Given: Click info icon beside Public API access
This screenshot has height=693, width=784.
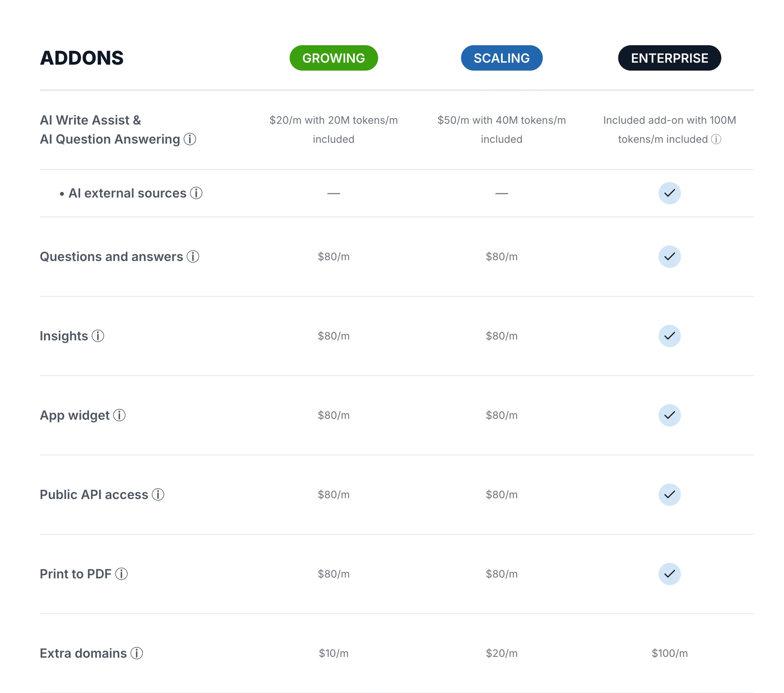Looking at the screenshot, I should 158,495.
